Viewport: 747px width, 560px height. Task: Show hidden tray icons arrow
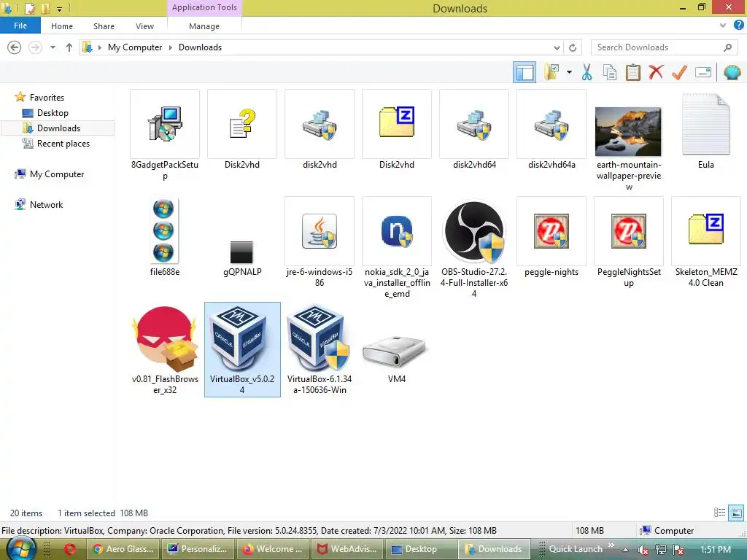pos(625,550)
